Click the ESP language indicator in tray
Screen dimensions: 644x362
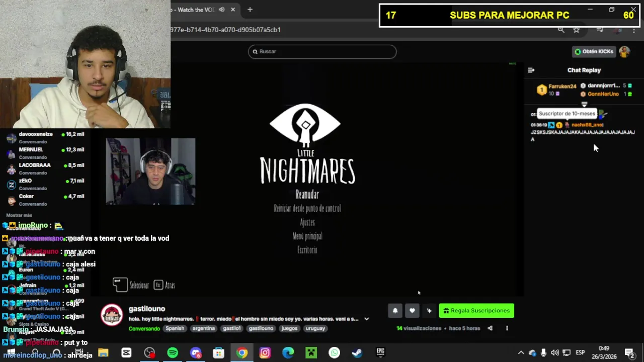[x=580, y=353]
